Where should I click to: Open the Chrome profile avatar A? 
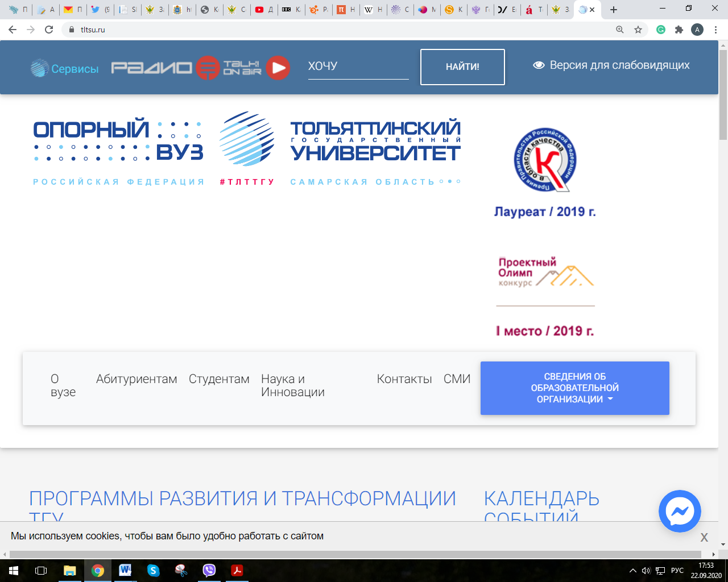click(x=697, y=30)
